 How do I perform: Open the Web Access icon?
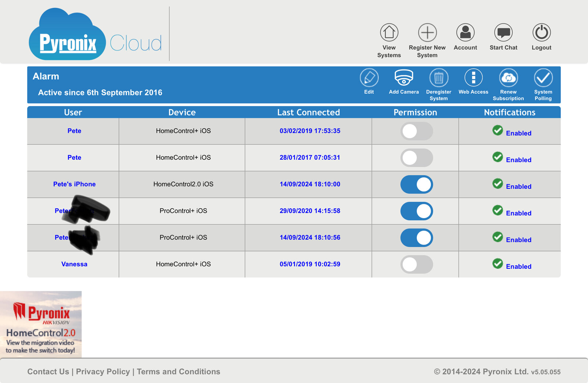[x=473, y=77]
